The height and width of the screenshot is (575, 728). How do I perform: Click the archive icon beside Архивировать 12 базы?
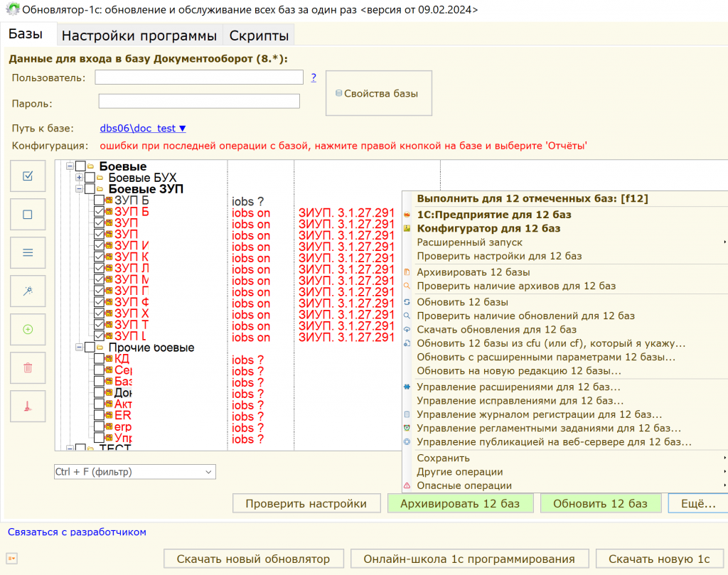[407, 272]
